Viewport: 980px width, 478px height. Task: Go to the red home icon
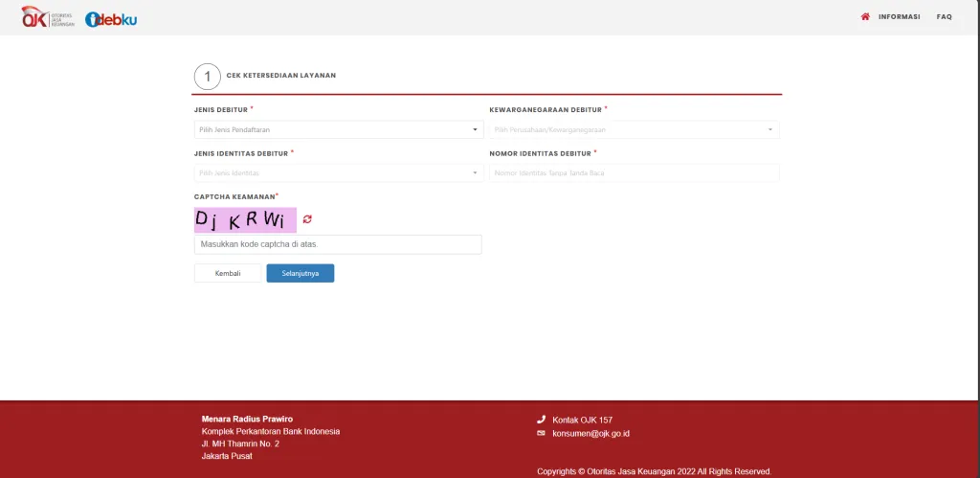(865, 17)
